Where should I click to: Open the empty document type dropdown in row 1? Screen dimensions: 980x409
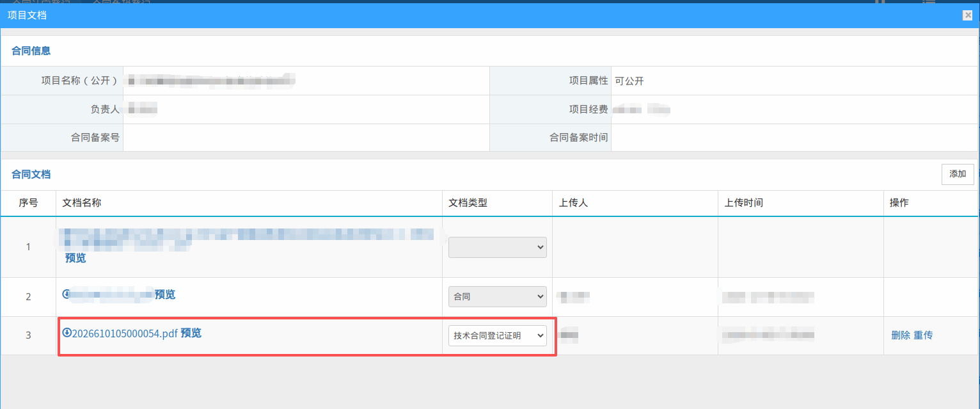[497, 247]
